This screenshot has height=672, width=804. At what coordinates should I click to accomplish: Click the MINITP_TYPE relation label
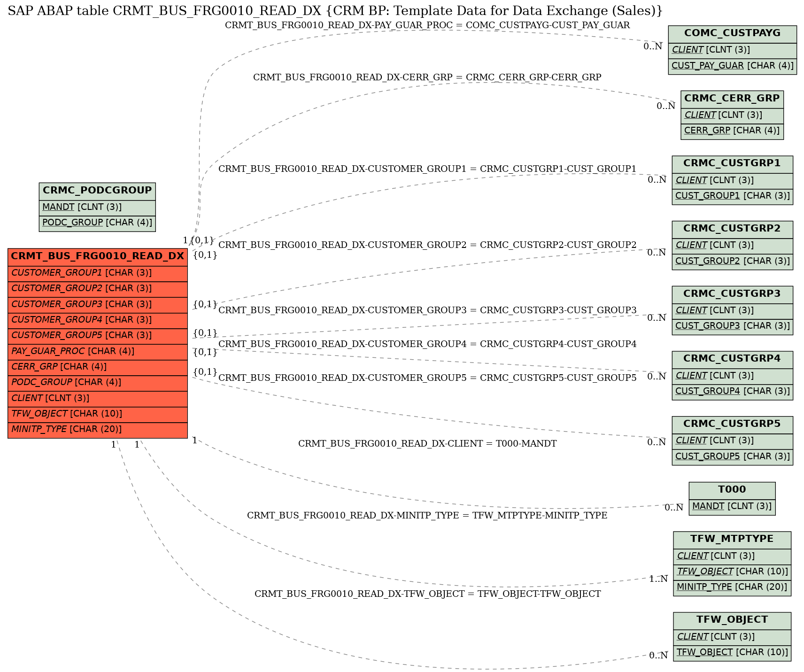427,516
